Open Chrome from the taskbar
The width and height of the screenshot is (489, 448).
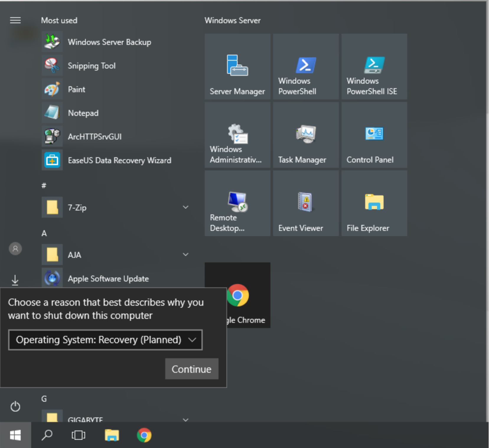tap(144, 435)
